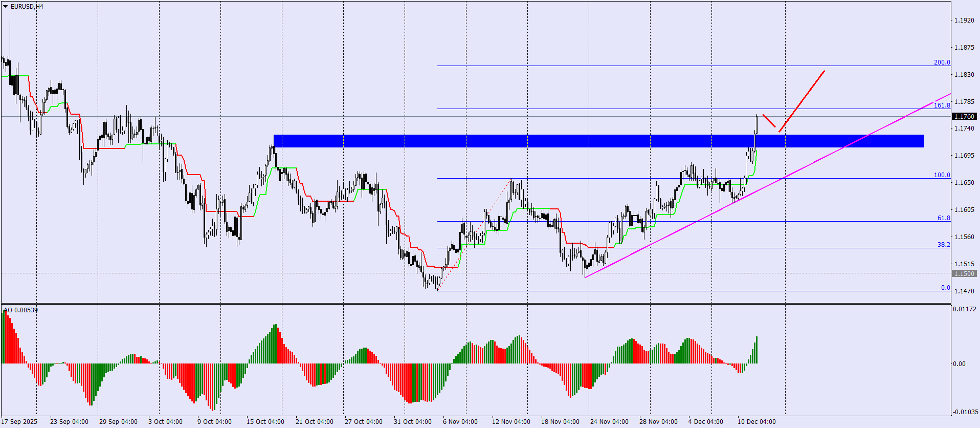This screenshot has width=980, height=428.
Task: Click the 27 Oct 04:00 time label
Action: (x=364, y=422)
